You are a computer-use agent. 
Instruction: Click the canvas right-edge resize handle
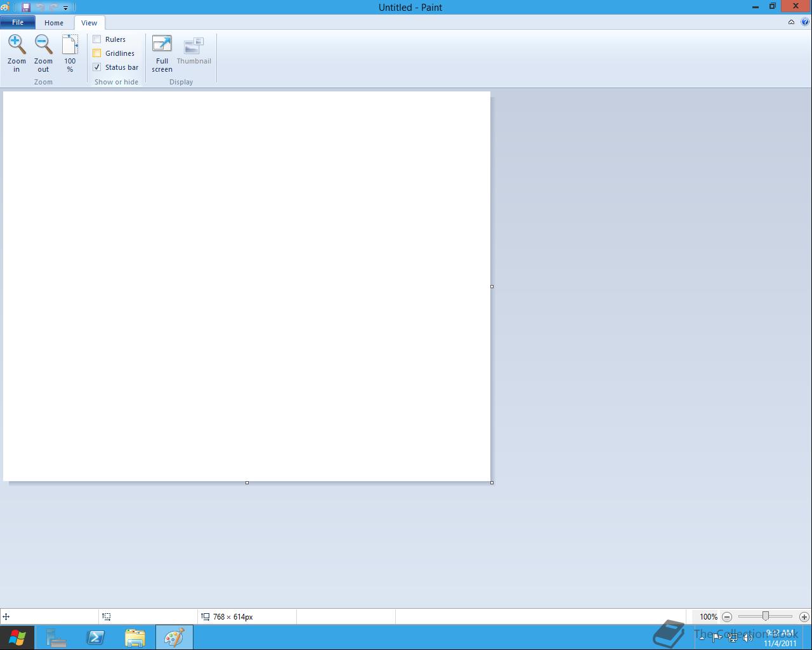click(492, 286)
